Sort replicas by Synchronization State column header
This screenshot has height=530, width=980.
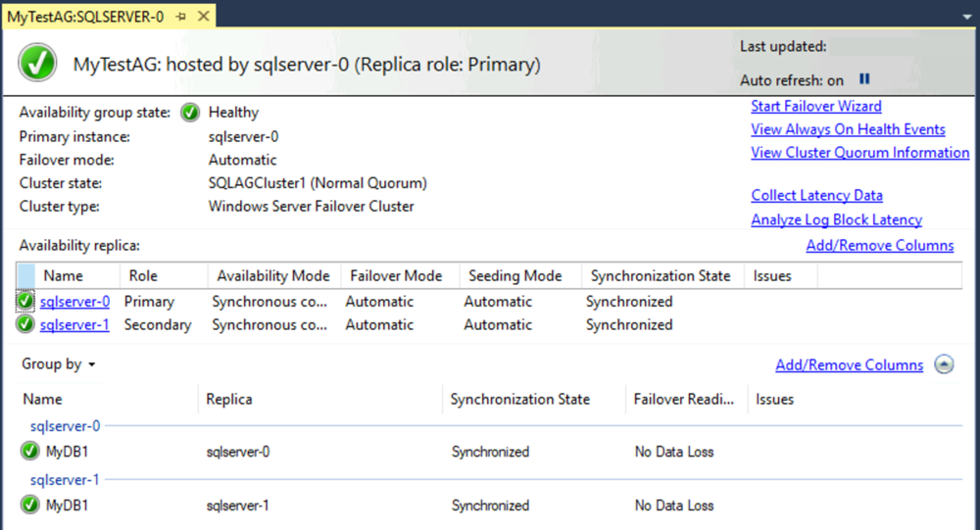click(661, 276)
